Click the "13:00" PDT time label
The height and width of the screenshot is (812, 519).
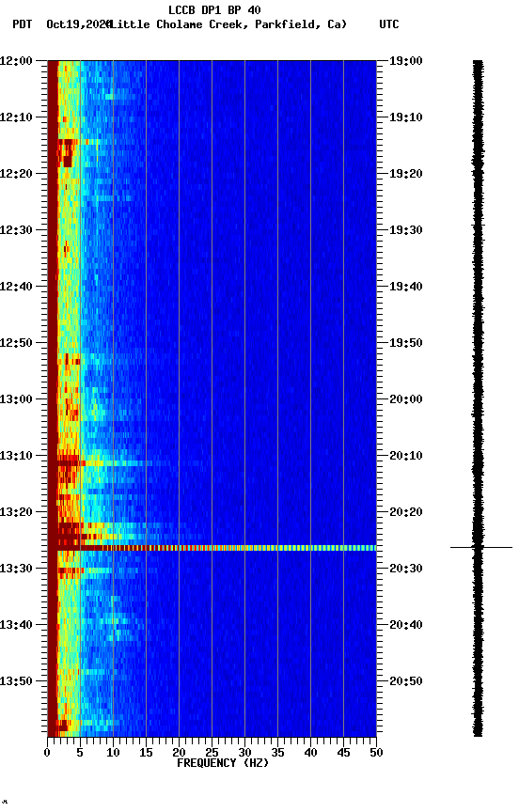(16, 399)
